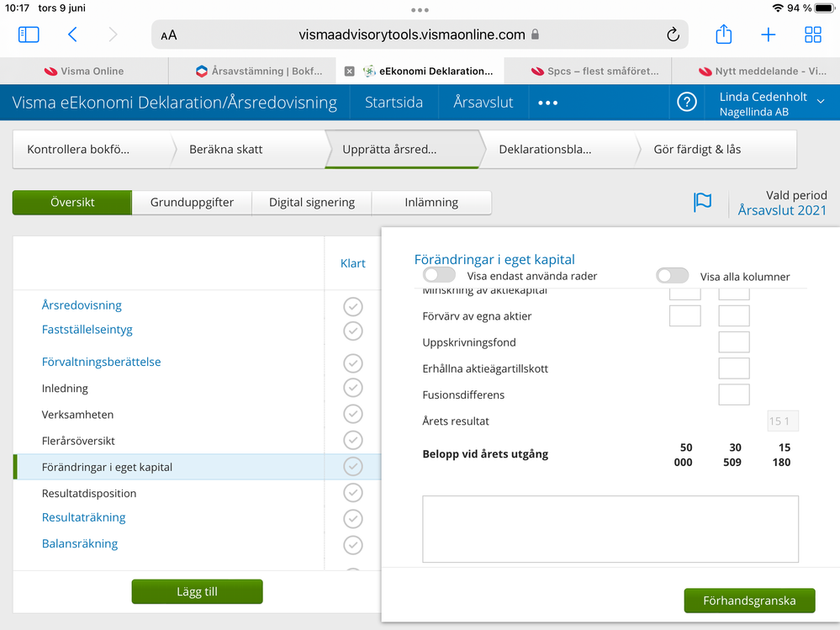
Task: Mark Fastställelseintyg as done
Action: pos(353,331)
